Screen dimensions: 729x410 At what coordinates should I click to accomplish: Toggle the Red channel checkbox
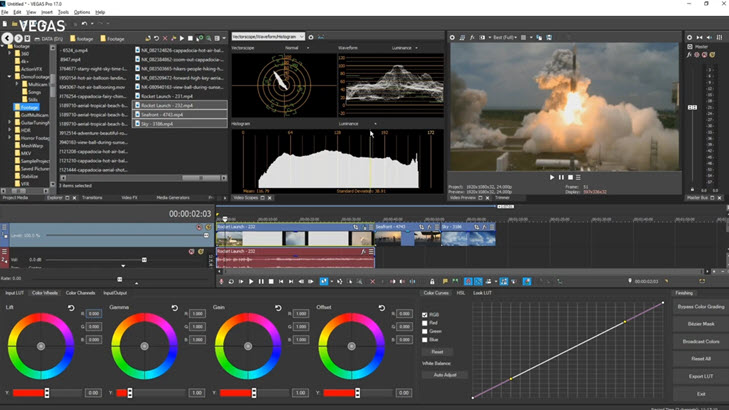tap(425, 323)
